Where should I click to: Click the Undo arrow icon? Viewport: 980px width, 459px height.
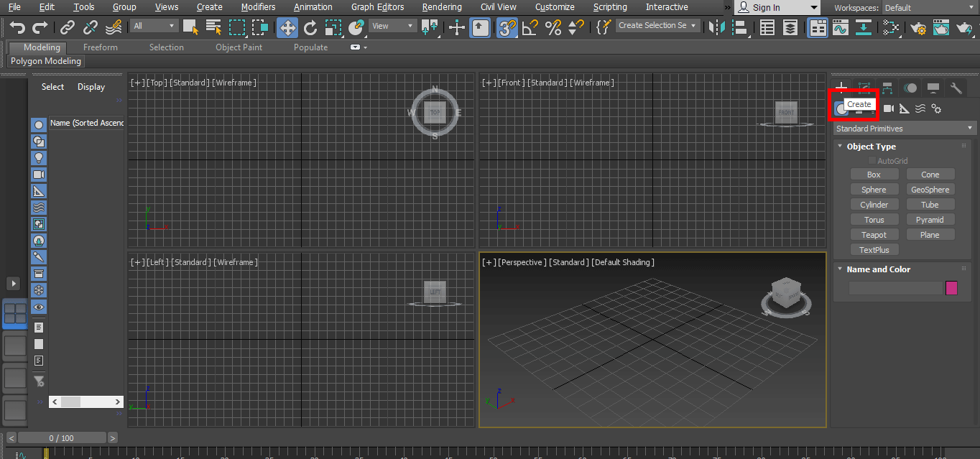coord(17,28)
